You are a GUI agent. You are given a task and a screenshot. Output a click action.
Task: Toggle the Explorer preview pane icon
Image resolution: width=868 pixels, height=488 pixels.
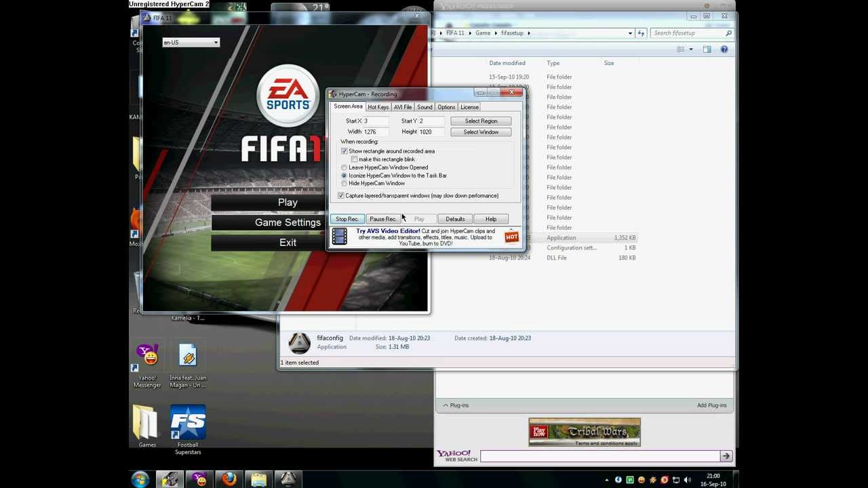pos(707,49)
